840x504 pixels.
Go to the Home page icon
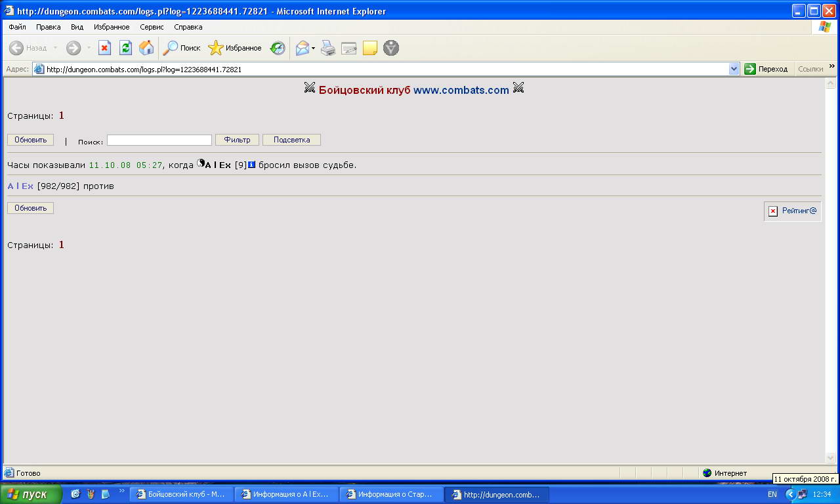coord(146,48)
